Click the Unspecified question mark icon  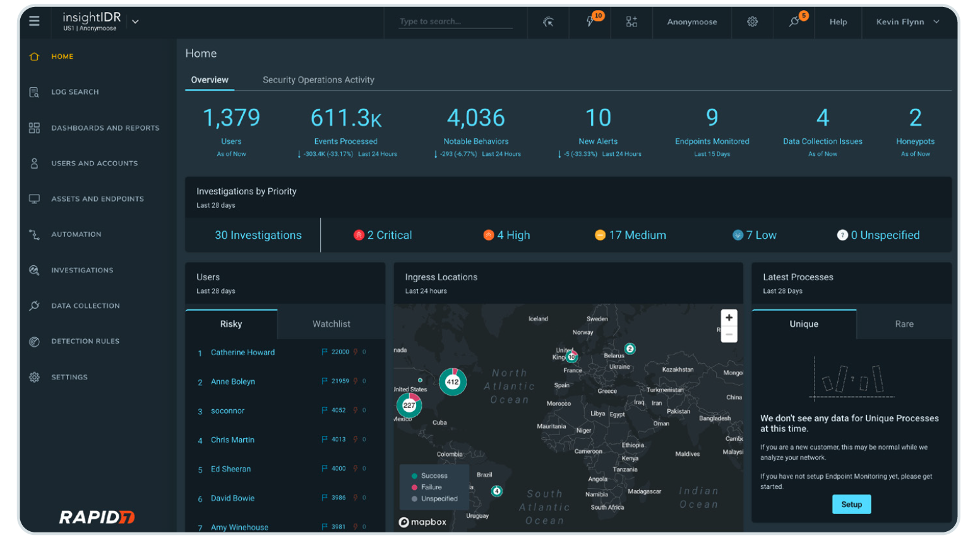(x=842, y=235)
